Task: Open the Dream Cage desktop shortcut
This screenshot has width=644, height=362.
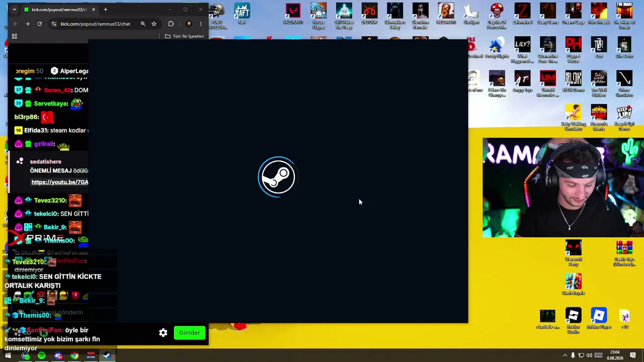Action: pos(573,14)
